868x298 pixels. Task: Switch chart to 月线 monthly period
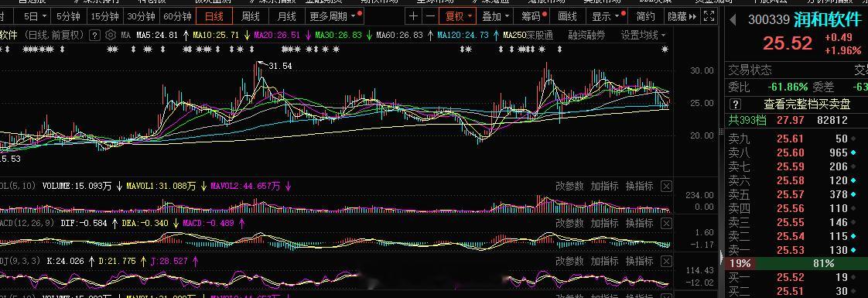287,16
